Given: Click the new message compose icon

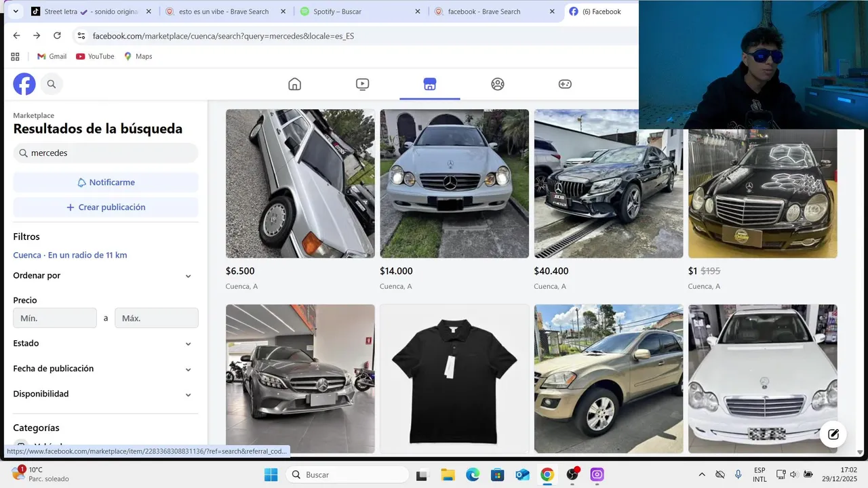Looking at the screenshot, I should click(x=833, y=434).
